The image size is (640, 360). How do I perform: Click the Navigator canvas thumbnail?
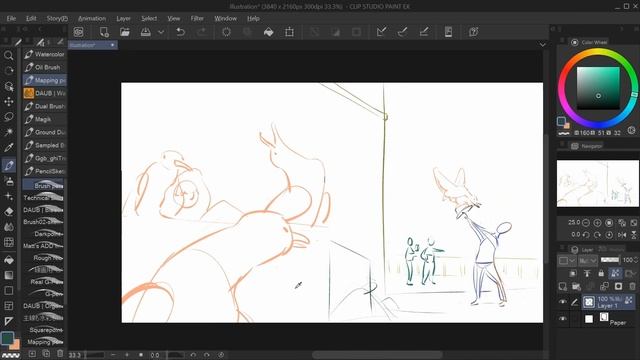point(598,183)
